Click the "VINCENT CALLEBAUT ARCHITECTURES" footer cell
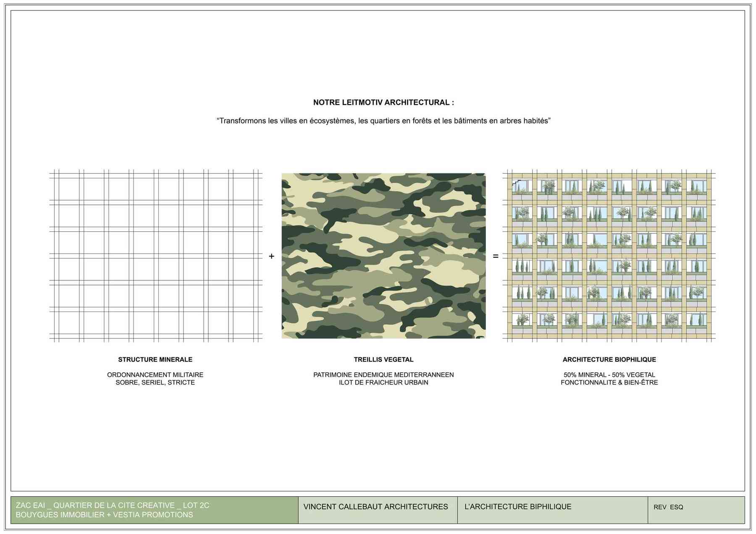The width and height of the screenshot is (756, 534). tap(375, 507)
